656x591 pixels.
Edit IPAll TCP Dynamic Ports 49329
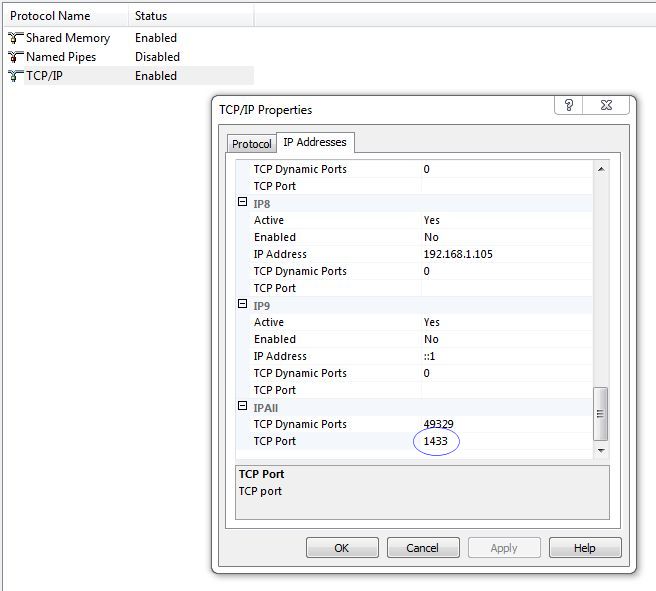(x=438, y=424)
